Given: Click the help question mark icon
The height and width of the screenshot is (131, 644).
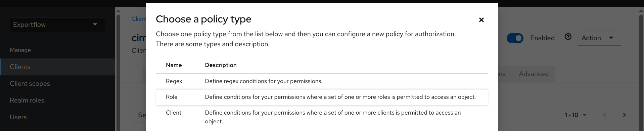Looking at the screenshot, I should tap(568, 37).
